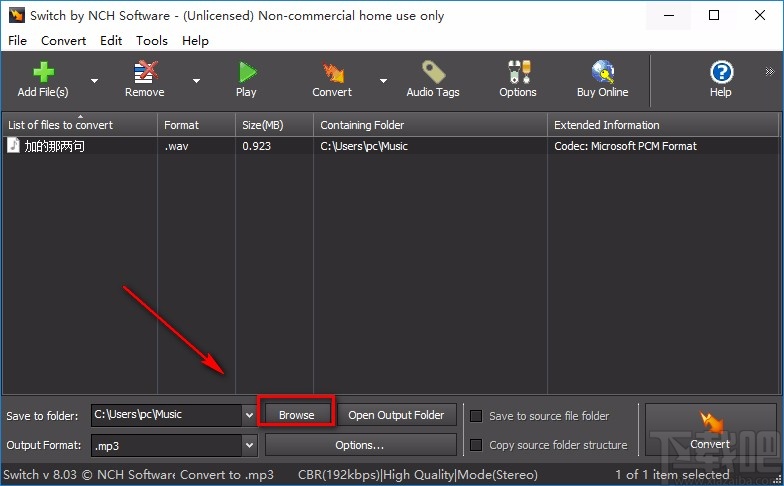Select the file row 加的那两句
Screen dimensions: 784x486
coord(391,146)
